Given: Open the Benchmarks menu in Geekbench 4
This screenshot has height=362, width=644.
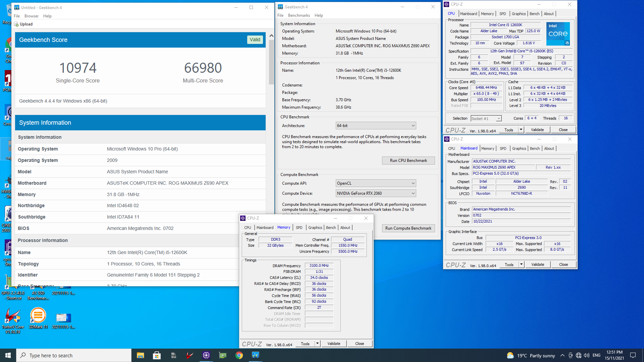Looking at the screenshot, I should pyautogui.click(x=299, y=15).
